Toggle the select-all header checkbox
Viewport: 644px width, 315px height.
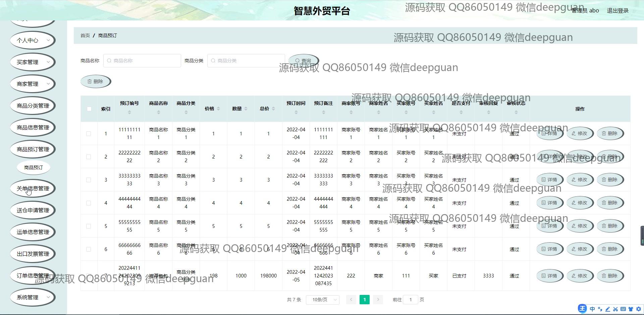tap(89, 109)
